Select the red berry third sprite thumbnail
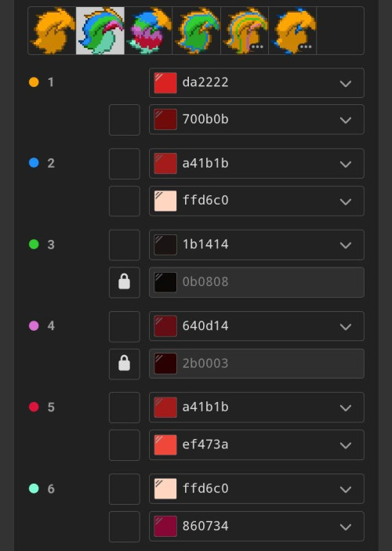The image size is (392, 551). (148, 31)
